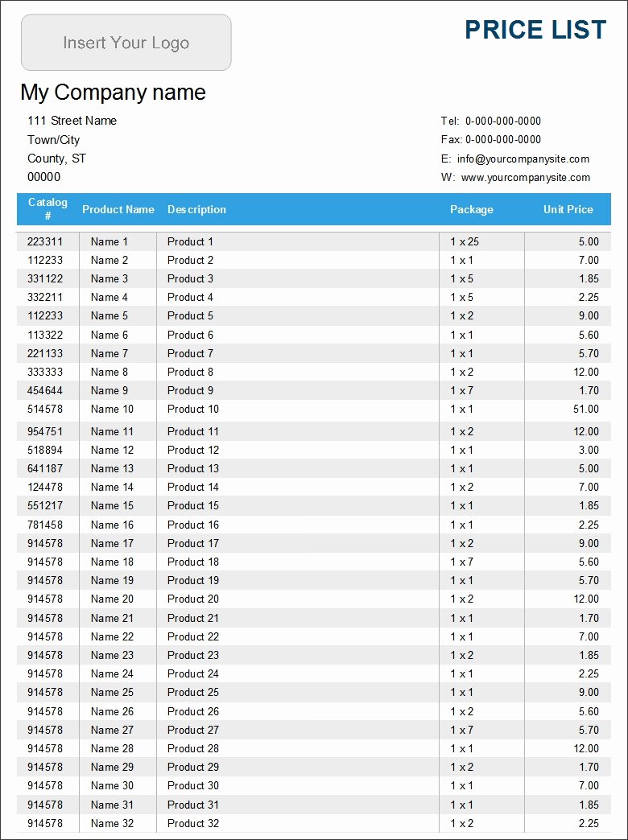Viewport: 628px width, 840px height.
Task: Click the Fax: 0-000-000-0000 line
Action: 490,140
